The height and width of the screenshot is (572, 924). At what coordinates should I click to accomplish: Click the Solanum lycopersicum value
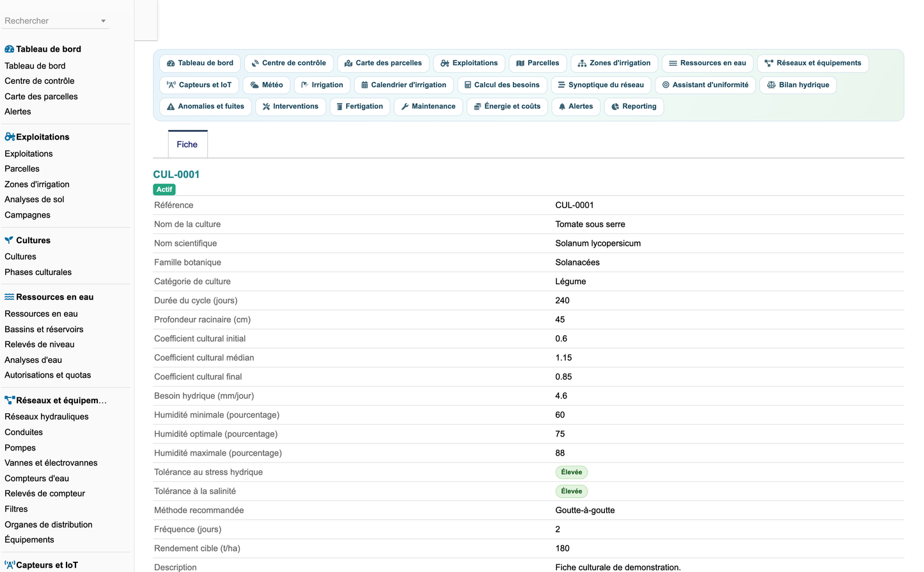point(598,243)
